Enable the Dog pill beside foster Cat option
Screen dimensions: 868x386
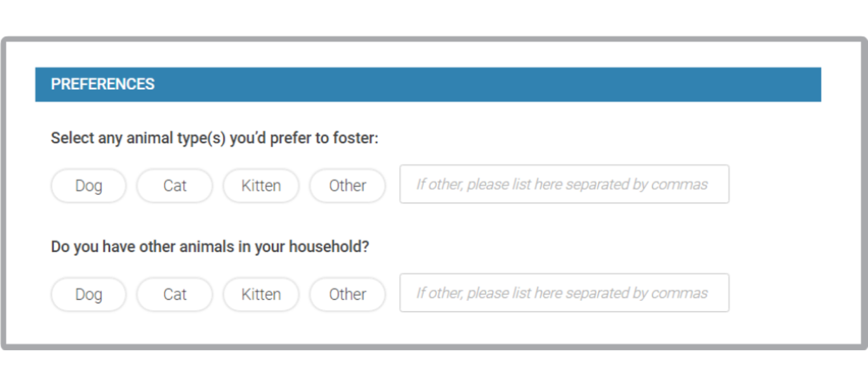[89, 186]
